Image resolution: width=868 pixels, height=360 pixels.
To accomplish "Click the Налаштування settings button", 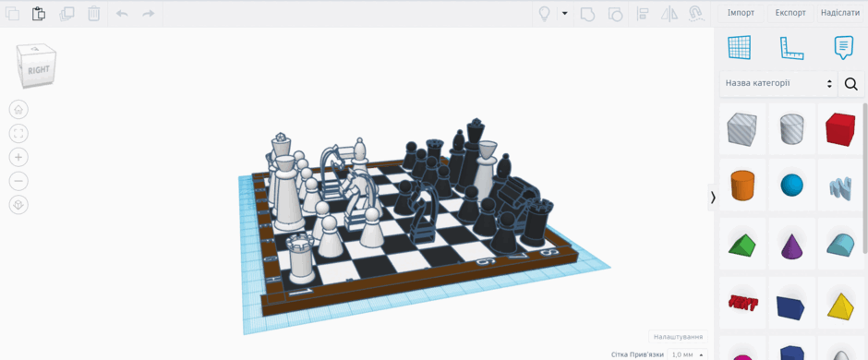I will pos(678,337).
